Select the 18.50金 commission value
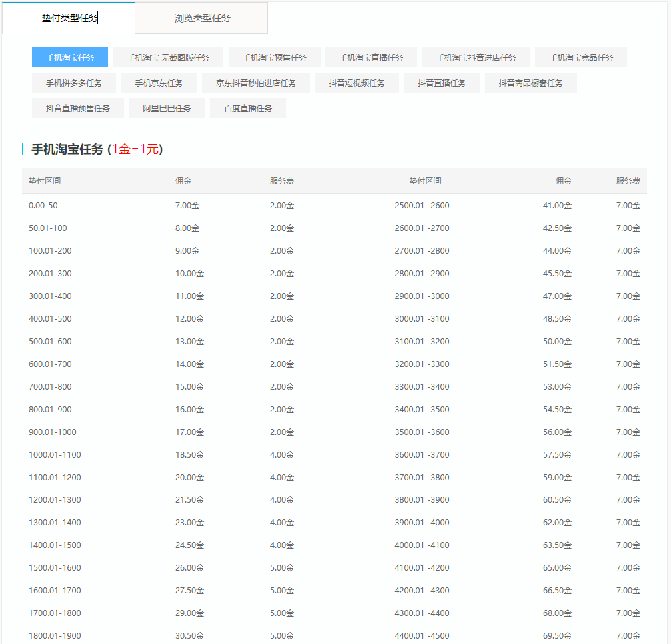This screenshot has height=644, width=671. (x=190, y=455)
